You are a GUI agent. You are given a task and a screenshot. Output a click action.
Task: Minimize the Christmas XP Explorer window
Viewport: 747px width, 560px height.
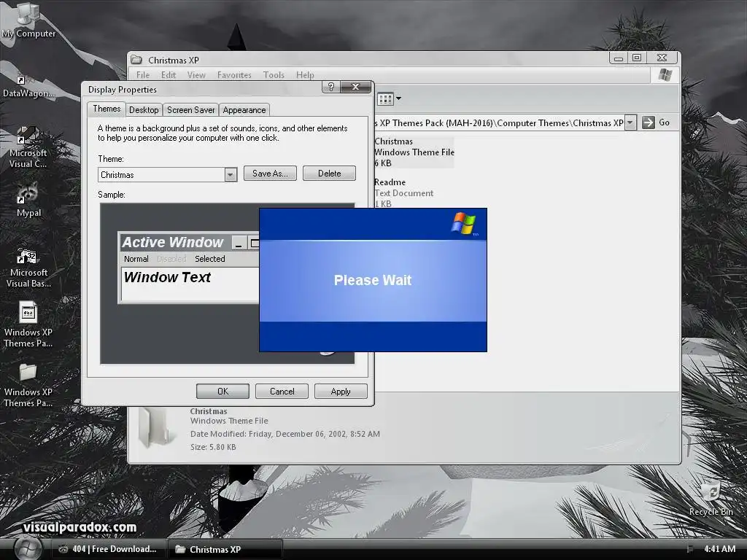619,58
